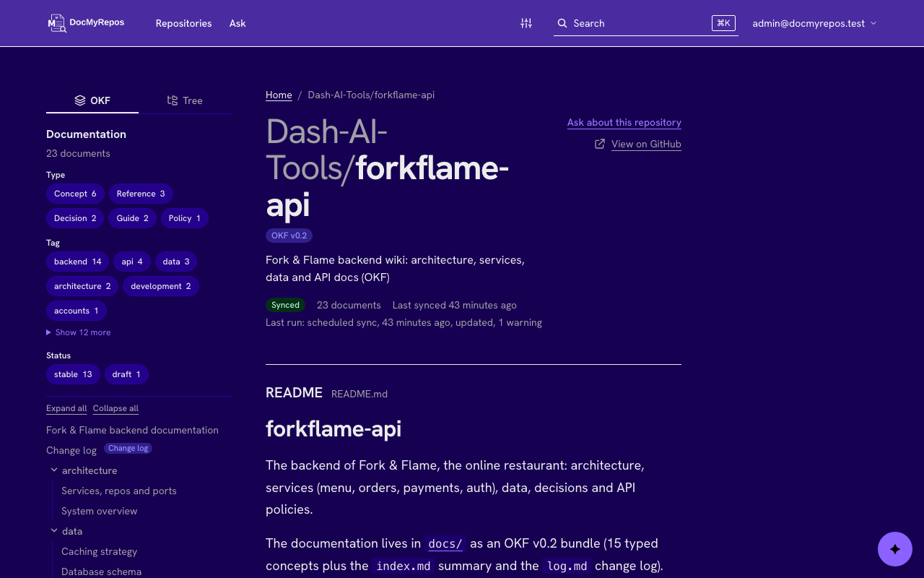Click the Home breadcrumb link

279,95
